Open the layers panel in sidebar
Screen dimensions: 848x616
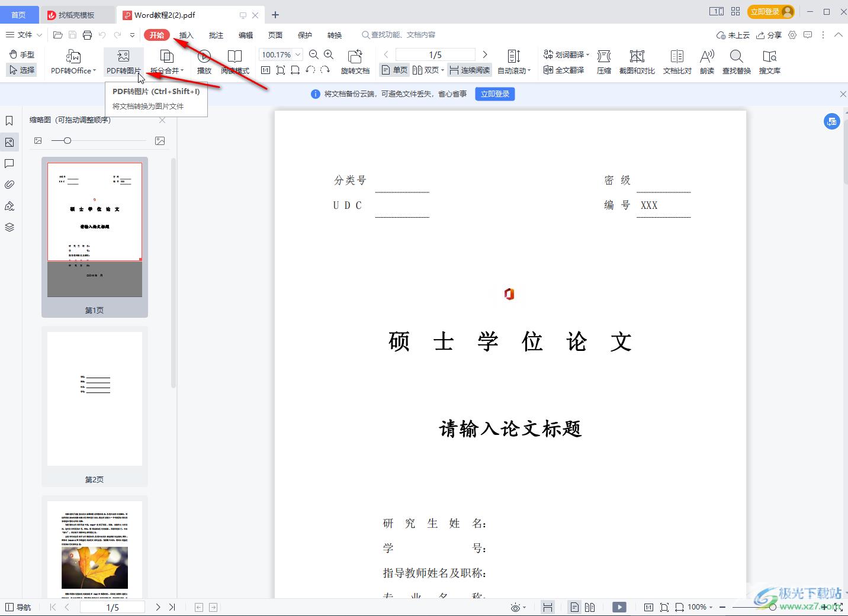coord(9,227)
